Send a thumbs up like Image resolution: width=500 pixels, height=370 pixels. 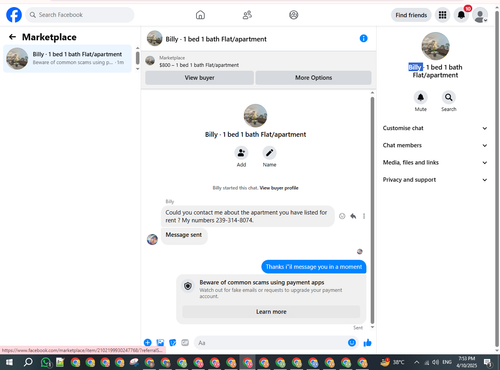pos(368,343)
